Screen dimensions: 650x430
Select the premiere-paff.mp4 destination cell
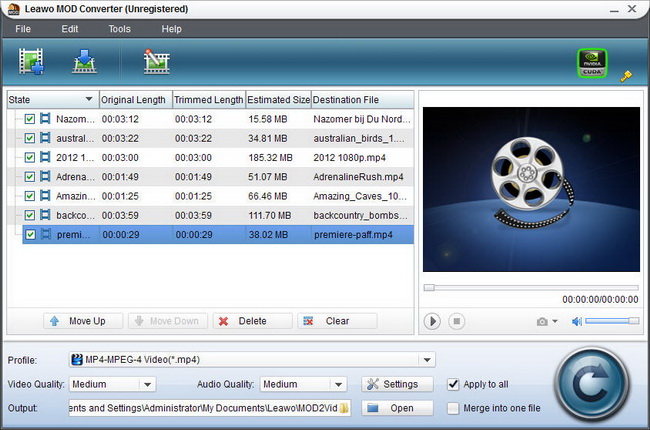(353, 235)
